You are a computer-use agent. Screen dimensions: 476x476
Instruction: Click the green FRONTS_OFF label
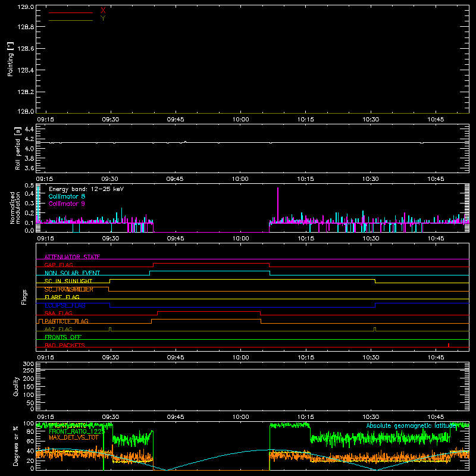63,337
